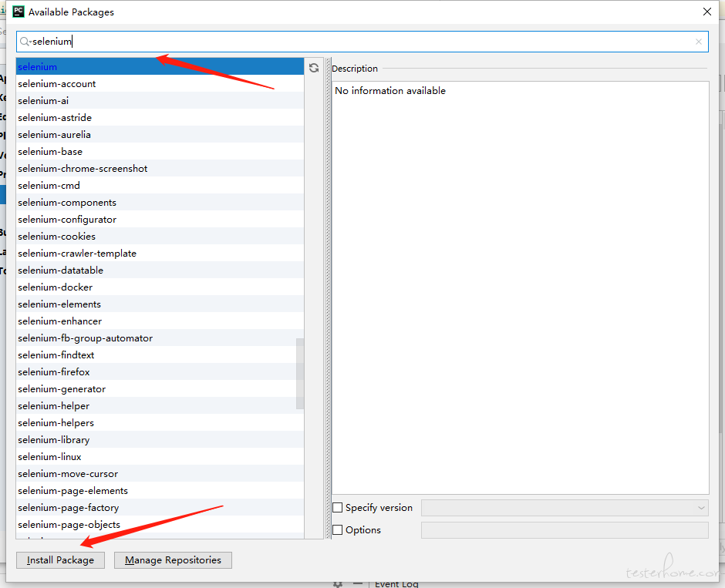Select selenium-cookies package
Screen dimensions: 725x588
(160, 236)
